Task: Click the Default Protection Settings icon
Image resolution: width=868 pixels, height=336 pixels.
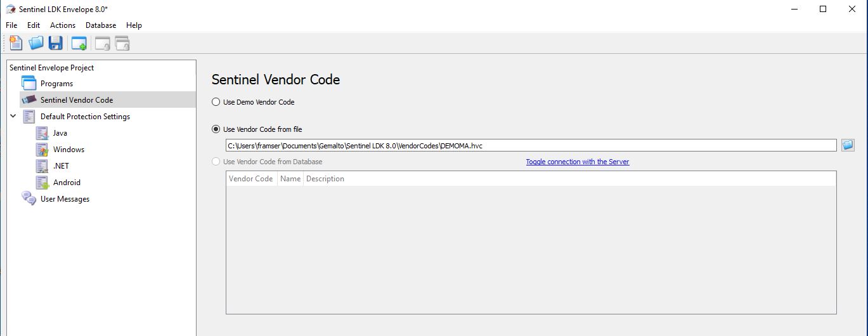Action: tap(29, 116)
